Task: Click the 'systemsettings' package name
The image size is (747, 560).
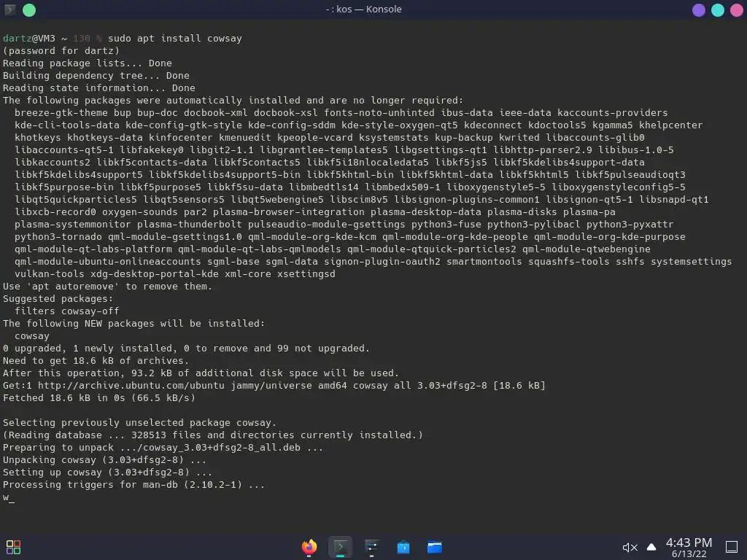Action: coord(692,261)
